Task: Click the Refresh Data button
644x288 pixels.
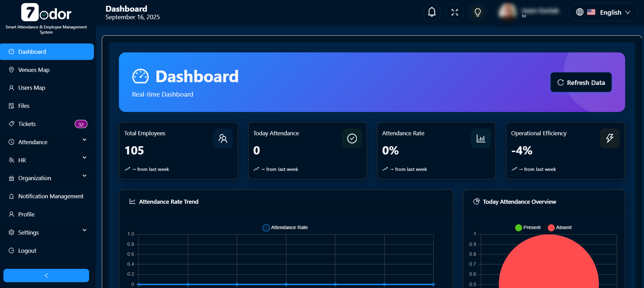Action: [581, 83]
